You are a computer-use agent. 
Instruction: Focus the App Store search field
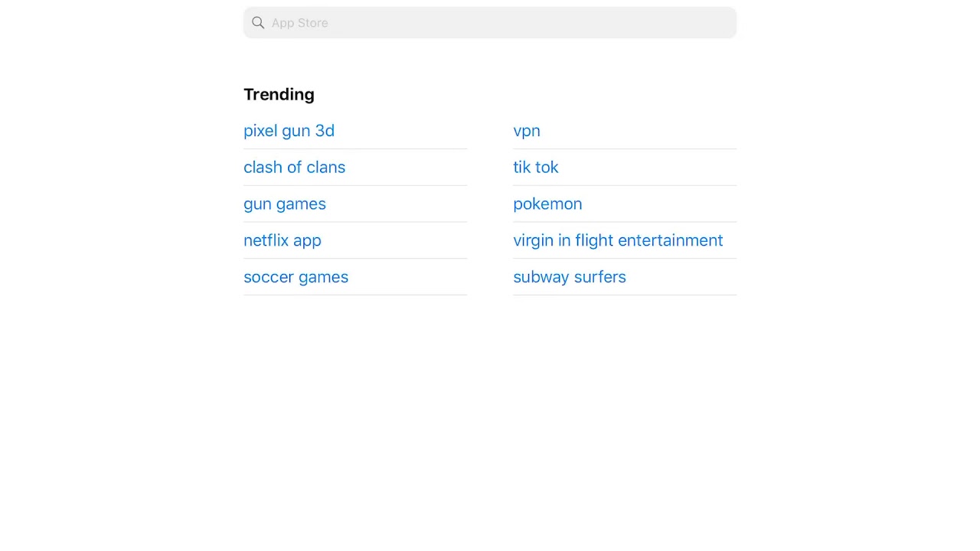tap(490, 23)
